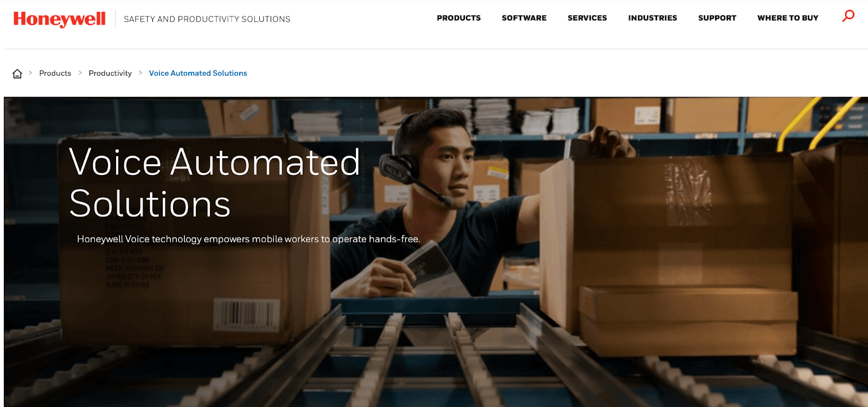868x407 pixels.
Task: Open the PRODUCTS navigation menu
Action: click(x=458, y=18)
